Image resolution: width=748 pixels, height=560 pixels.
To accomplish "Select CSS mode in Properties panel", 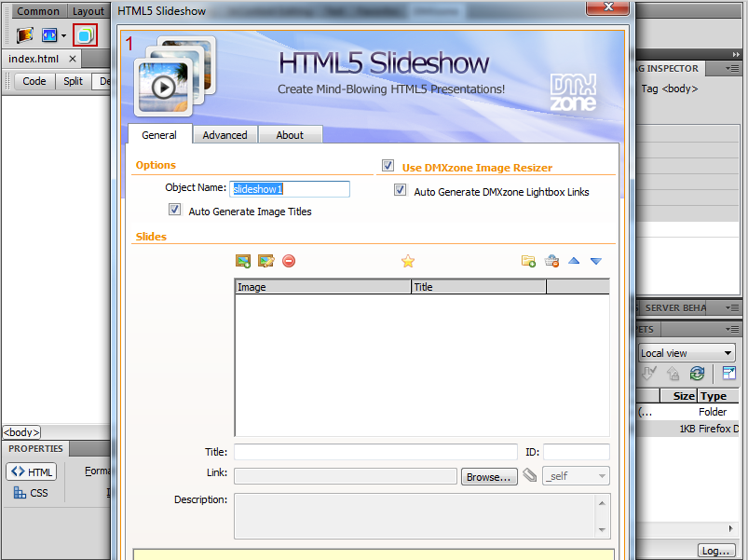I will [x=32, y=493].
